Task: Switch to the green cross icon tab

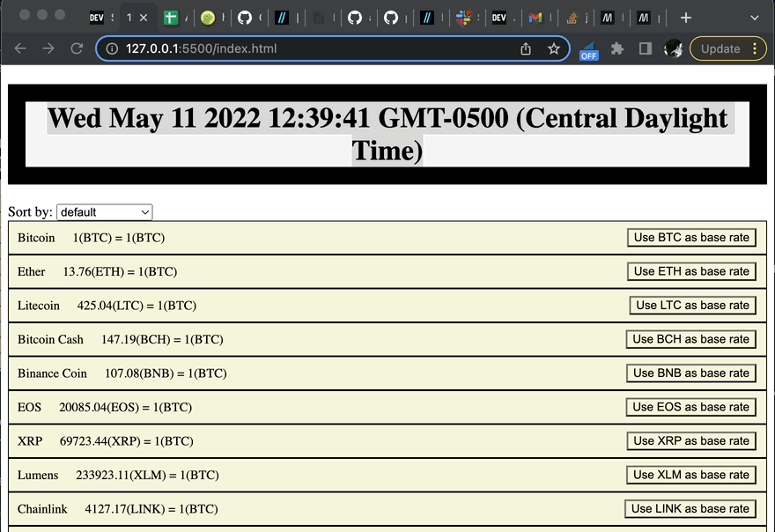Action: (x=171, y=18)
